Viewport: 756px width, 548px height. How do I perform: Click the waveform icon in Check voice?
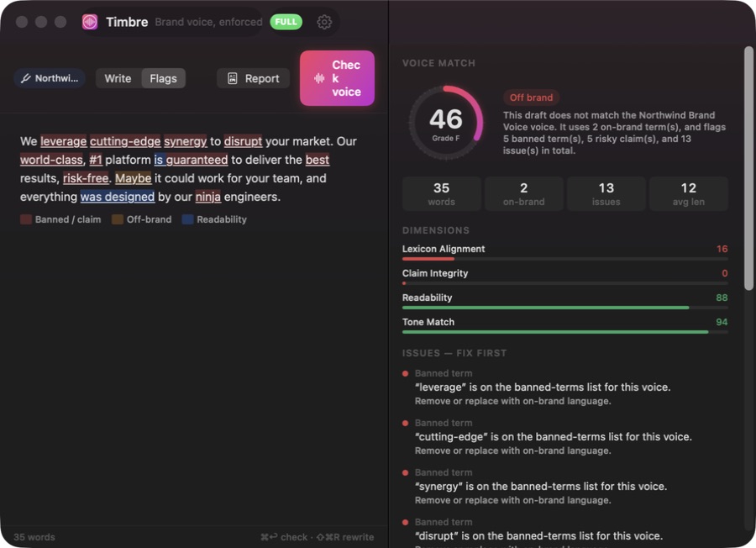[319, 78]
